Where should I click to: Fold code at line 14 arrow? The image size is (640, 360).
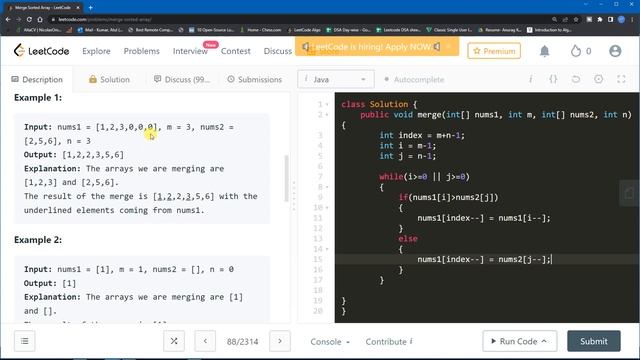click(x=327, y=249)
